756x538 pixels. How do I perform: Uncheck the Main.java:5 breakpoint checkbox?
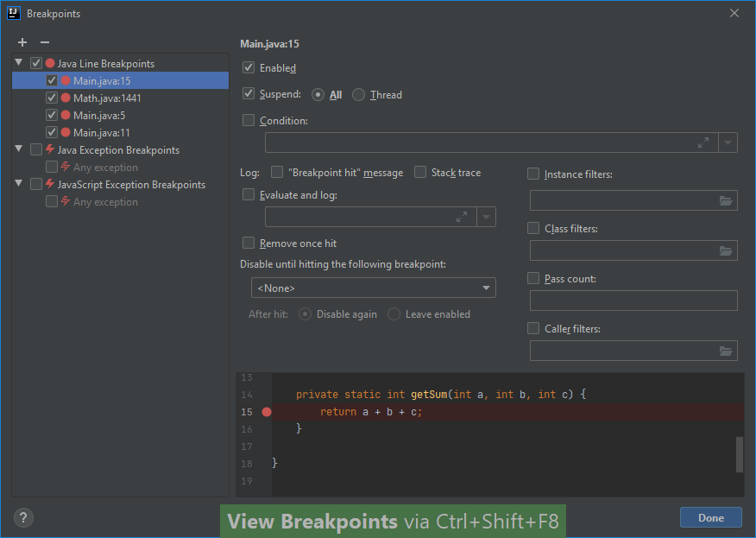click(52, 116)
